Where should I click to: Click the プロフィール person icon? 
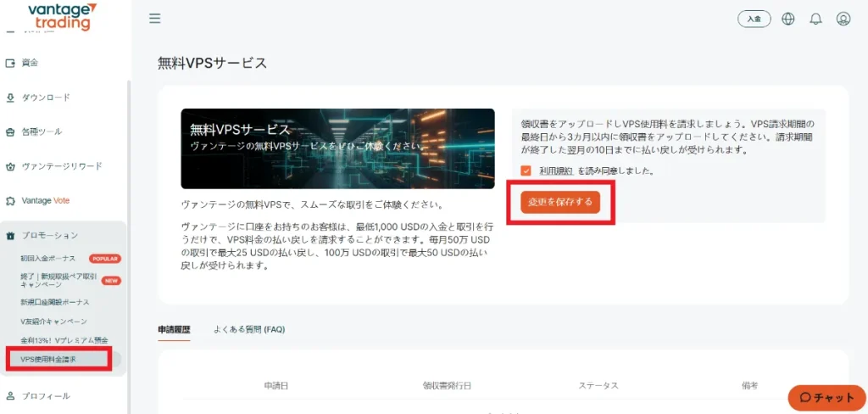click(x=10, y=395)
